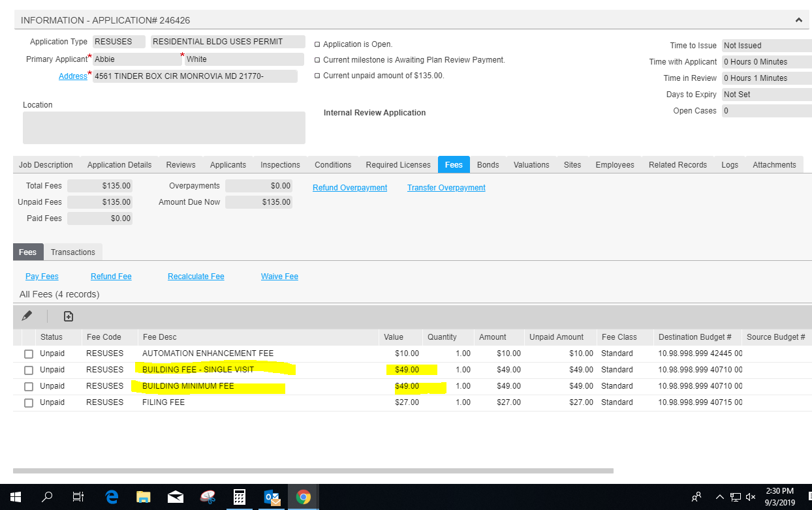The image size is (812, 510).
Task: Switch to Chrome on taskbar
Action: click(x=304, y=497)
